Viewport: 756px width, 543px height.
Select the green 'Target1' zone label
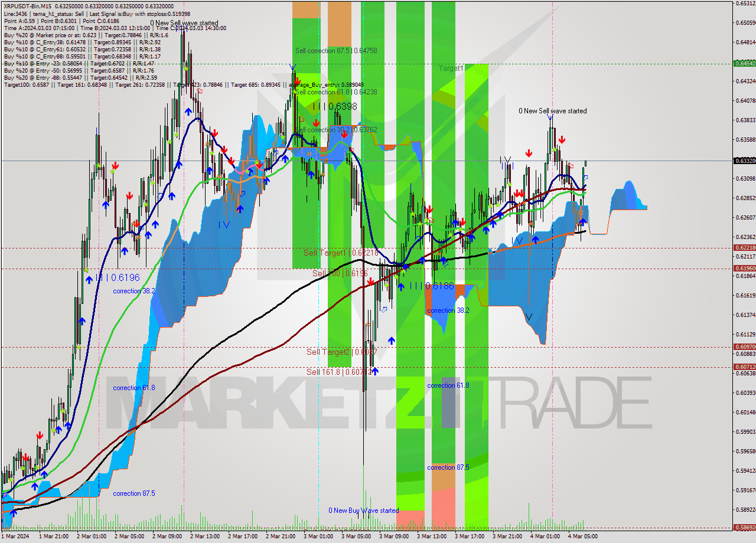(x=451, y=68)
